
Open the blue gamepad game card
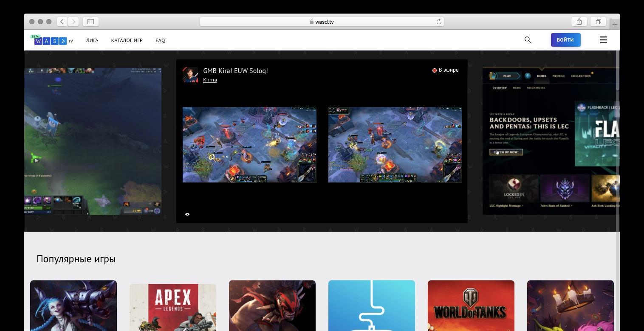372,306
